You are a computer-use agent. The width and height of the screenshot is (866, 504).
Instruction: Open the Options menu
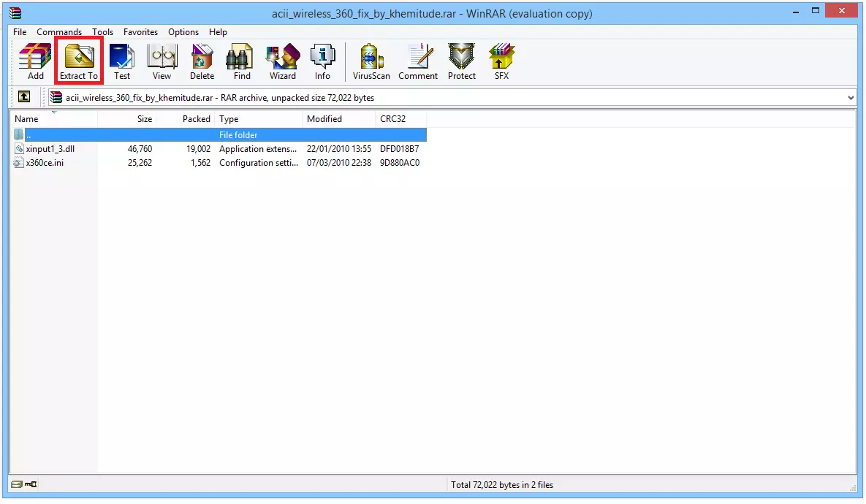coord(183,32)
